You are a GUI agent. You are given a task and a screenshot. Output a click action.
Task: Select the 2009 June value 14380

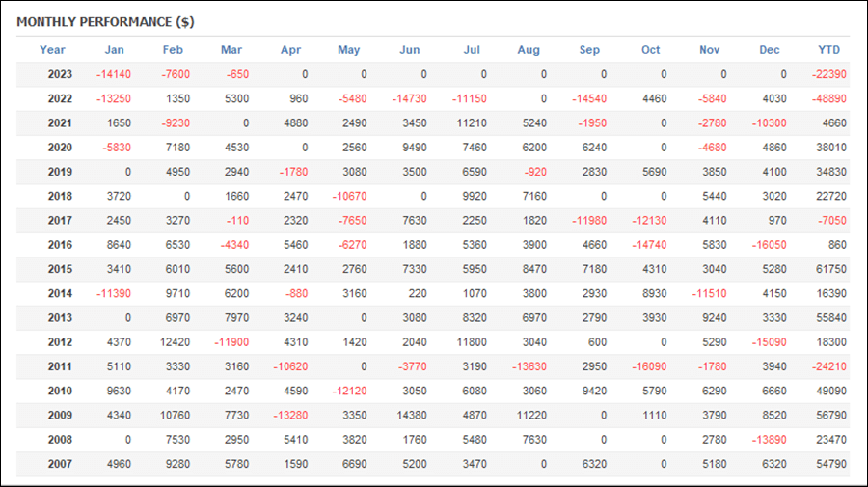pyautogui.click(x=412, y=415)
